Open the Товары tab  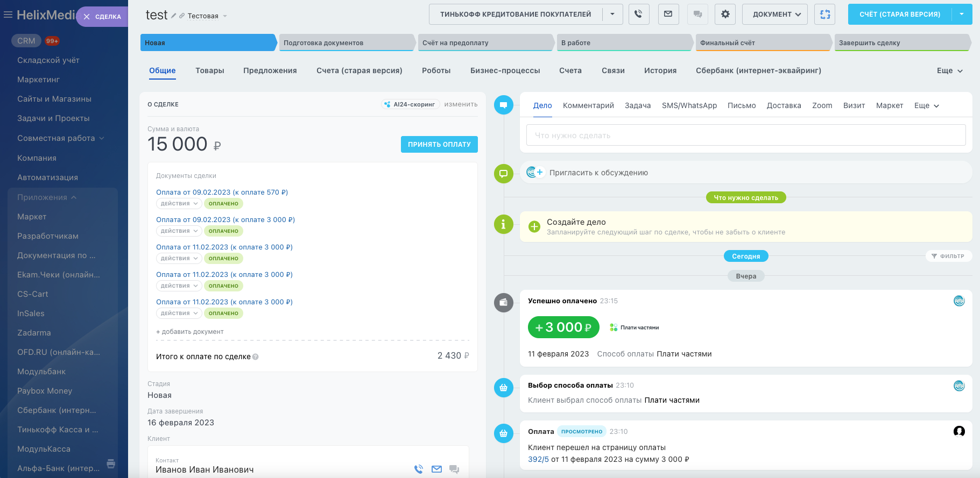tap(210, 70)
